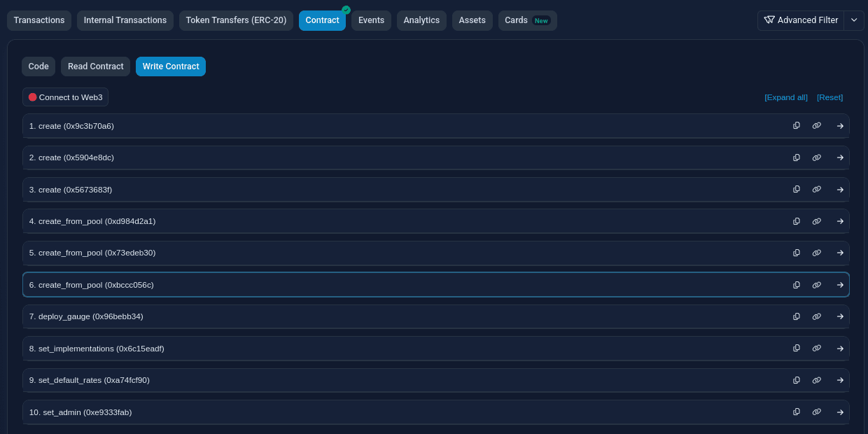Expand set_implementations (0x6c15eadf) arrow
This screenshot has width=868, height=434.
point(840,349)
